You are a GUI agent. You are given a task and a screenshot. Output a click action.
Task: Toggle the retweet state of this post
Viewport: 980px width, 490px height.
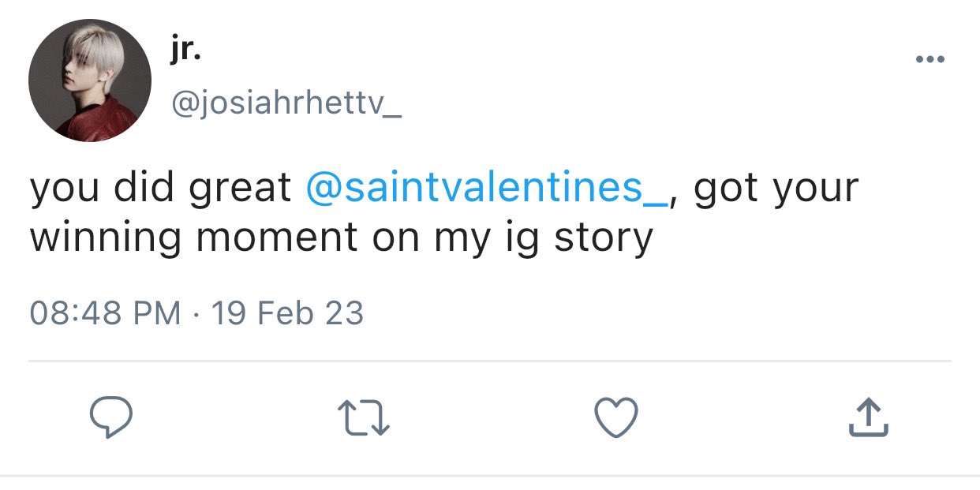363,417
